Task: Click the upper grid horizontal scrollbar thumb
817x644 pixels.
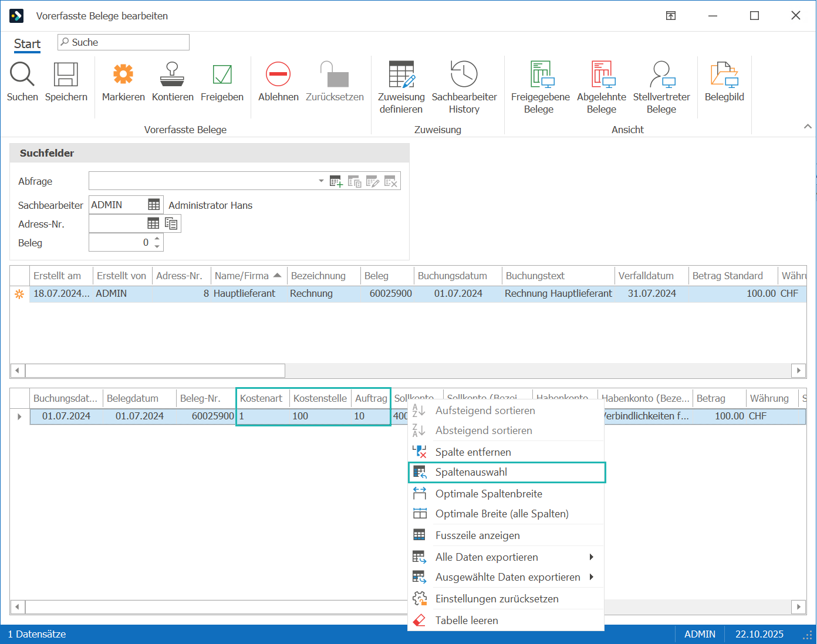Action: (x=155, y=371)
